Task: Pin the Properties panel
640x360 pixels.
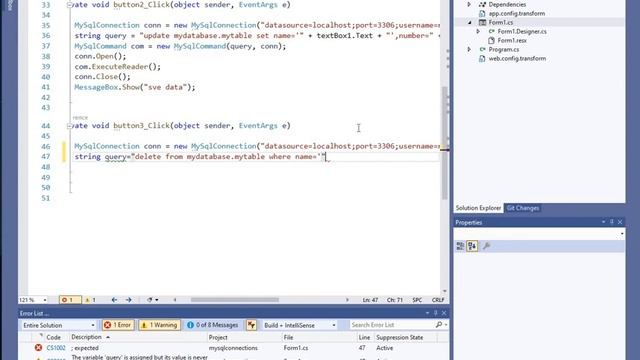Action: click(x=612, y=222)
